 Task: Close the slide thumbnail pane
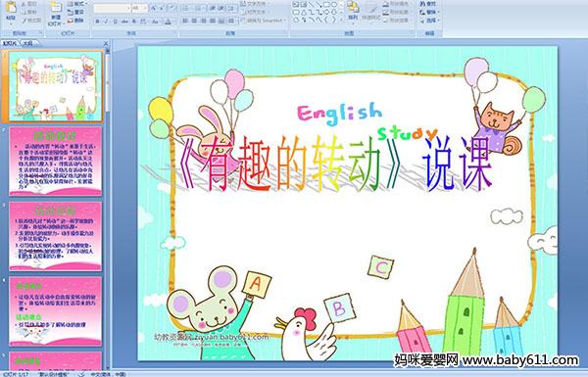point(106,43)
